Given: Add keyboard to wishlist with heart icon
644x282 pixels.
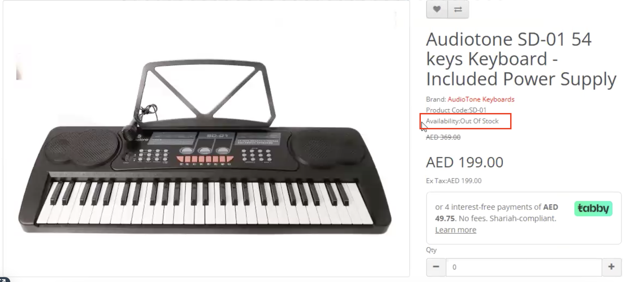Looking at the screenshot, I should click(x=437, y=9).
